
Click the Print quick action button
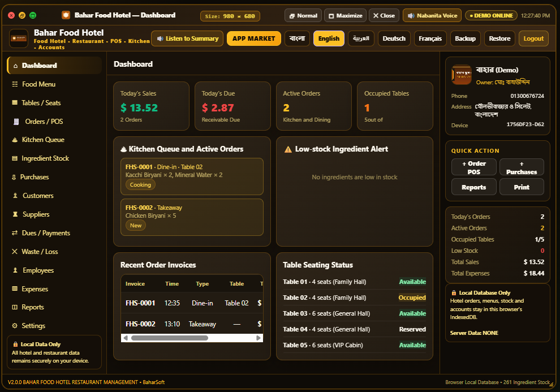pos(522,187)
